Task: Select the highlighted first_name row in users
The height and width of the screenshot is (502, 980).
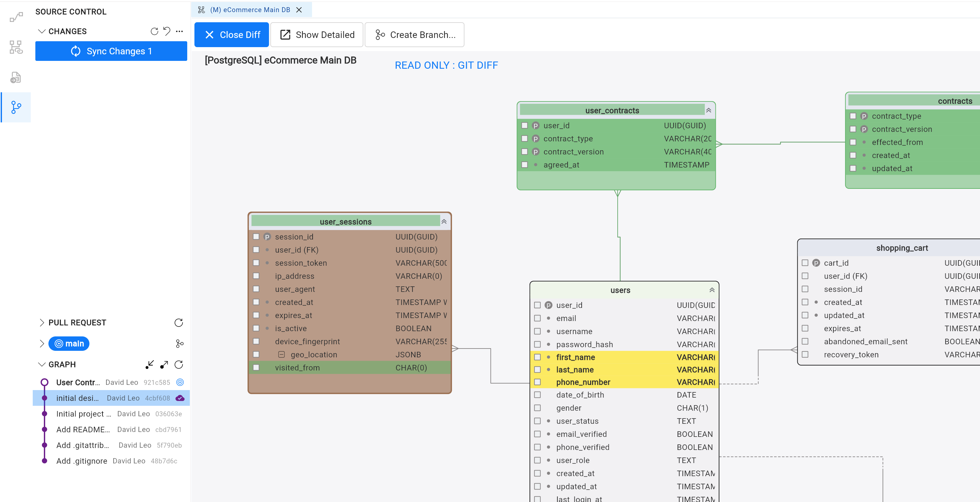Action: coord(576,357)
